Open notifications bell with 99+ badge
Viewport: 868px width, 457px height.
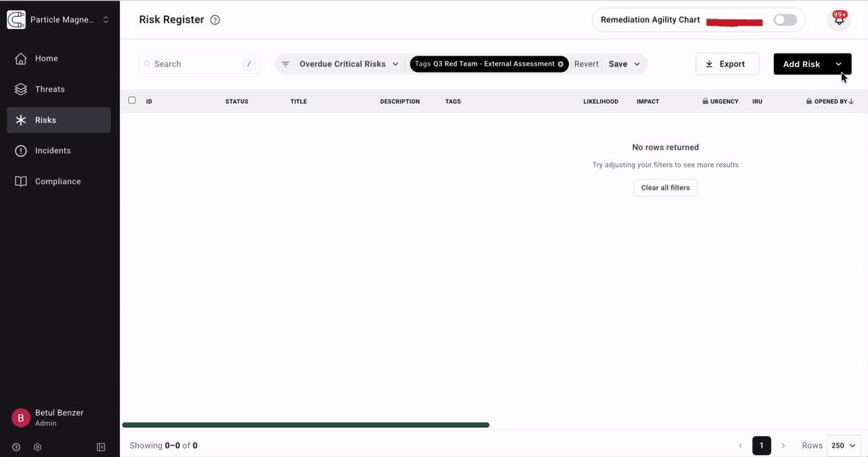[840, 20]
